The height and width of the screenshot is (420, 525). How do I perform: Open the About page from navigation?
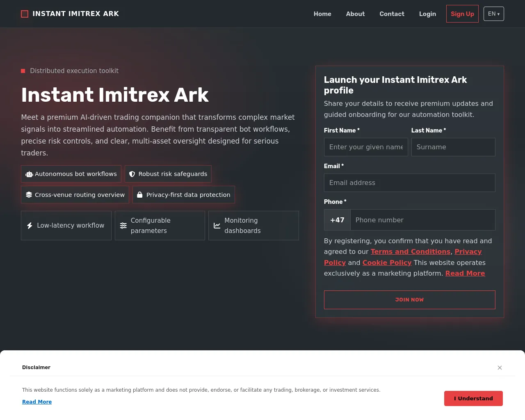(355, 14)
